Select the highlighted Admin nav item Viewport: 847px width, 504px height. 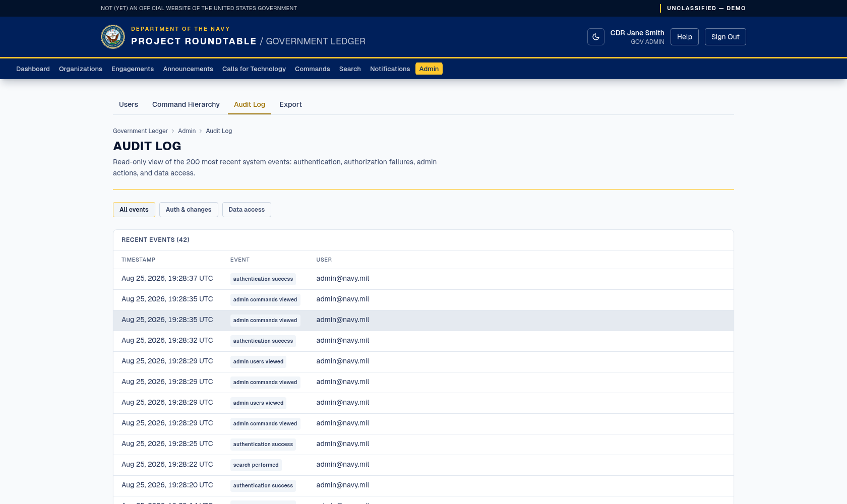[x=429, y=69]
